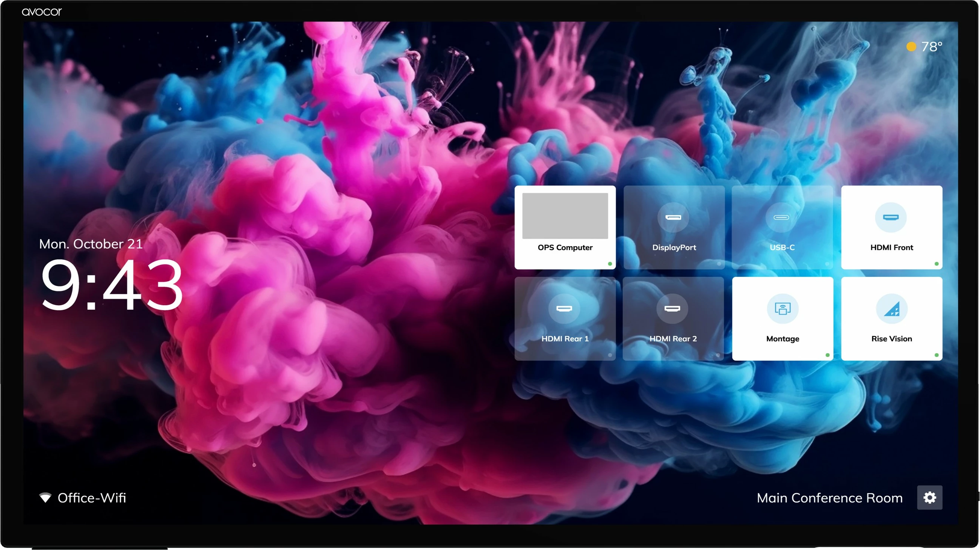Click the Main Conference Room name
The width and height of the screenshot is (980, 550).
829,498
